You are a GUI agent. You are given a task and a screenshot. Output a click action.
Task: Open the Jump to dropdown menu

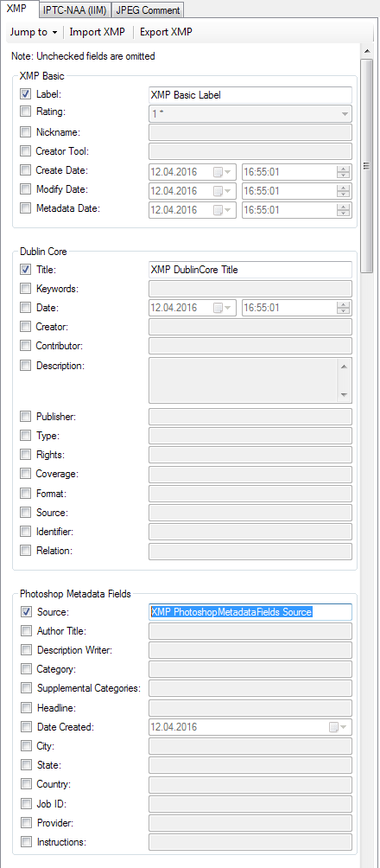[x=33, y=32]
